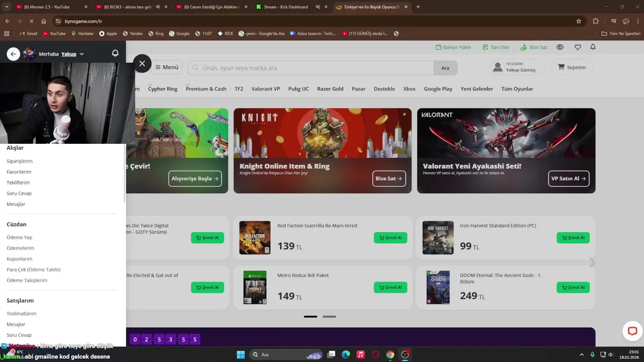The height and width of the screenshot is (362, 644).
Task: Go to the browser home page icon
Action: [x=44, y=21]
